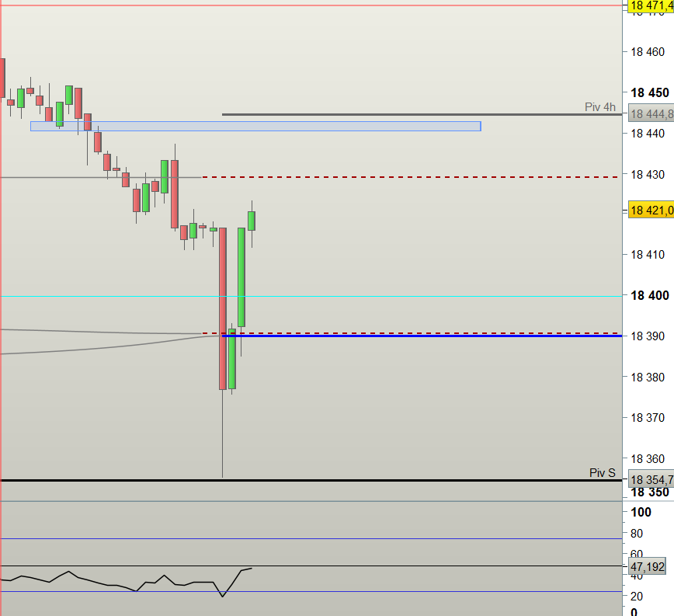Click the yellow 18 421,0 current price label

(x=651, y=211)
